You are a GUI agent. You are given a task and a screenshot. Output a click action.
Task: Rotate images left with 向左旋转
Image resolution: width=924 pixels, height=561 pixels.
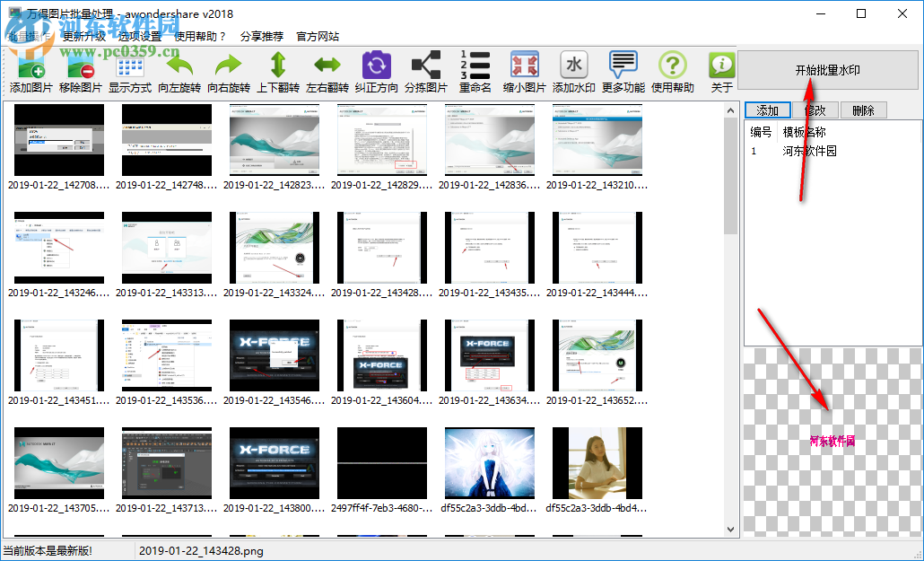pyautogui.click(x=179, y=67)
